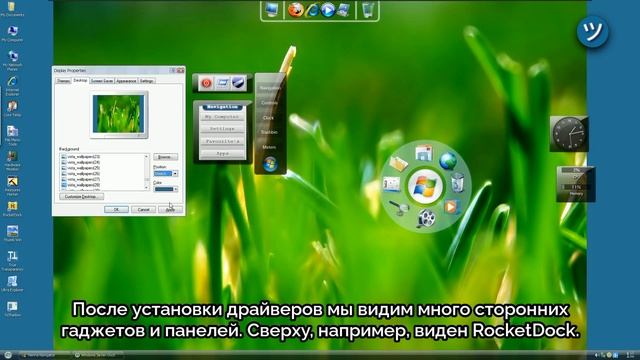Click the blue shield button in the gadget strip

coord(238,83)
